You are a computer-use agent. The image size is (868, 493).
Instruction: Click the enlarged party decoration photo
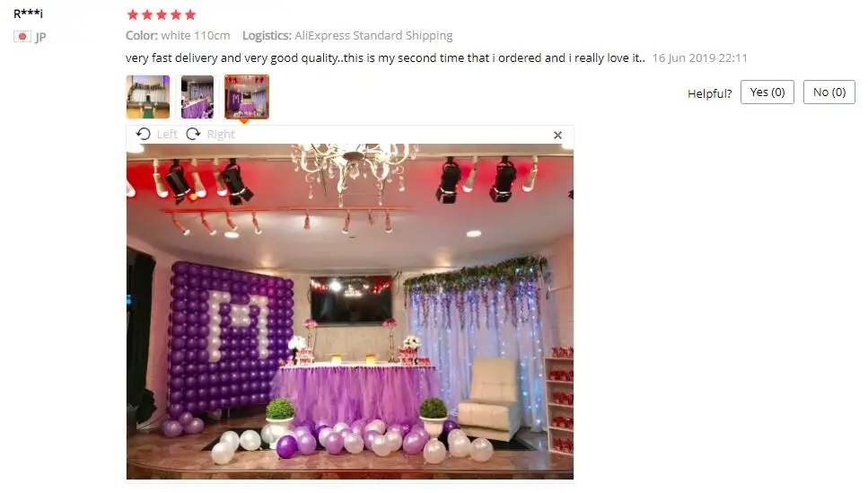click(x=350, y=312)
